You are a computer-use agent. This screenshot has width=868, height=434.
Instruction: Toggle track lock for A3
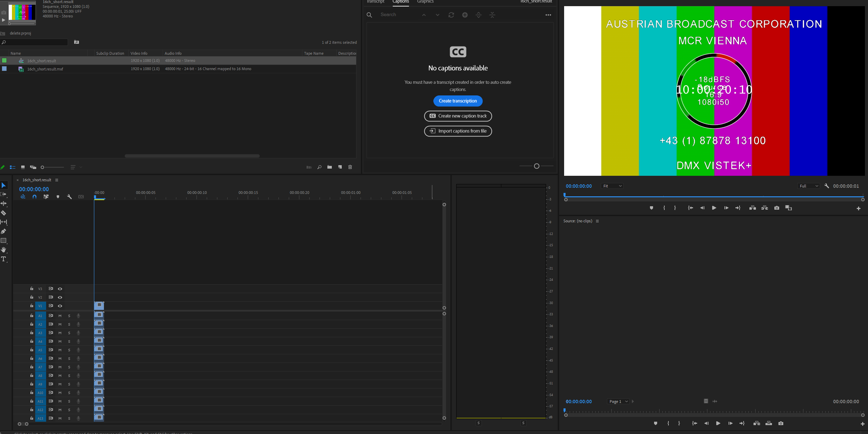click(x=32, y=333)
